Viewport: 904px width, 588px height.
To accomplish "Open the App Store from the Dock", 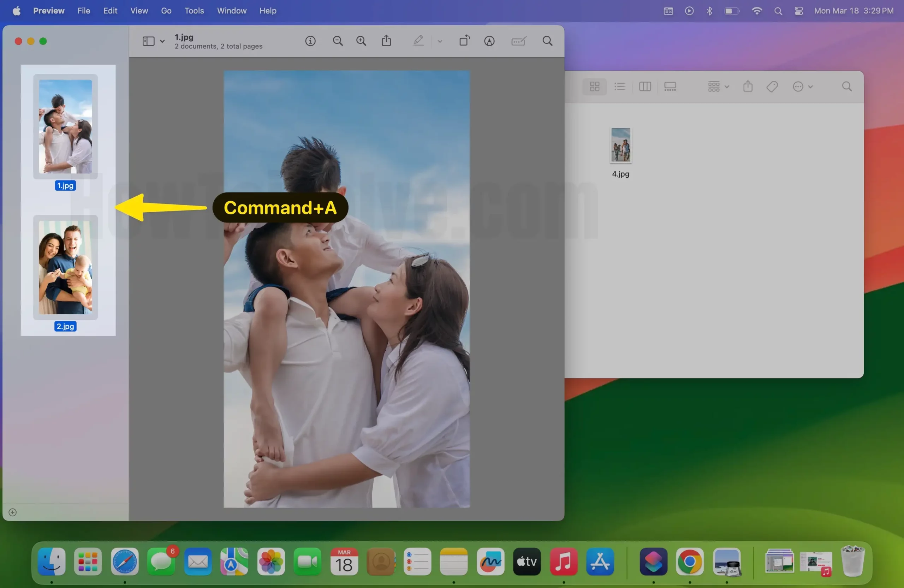I will coord(600,562).
